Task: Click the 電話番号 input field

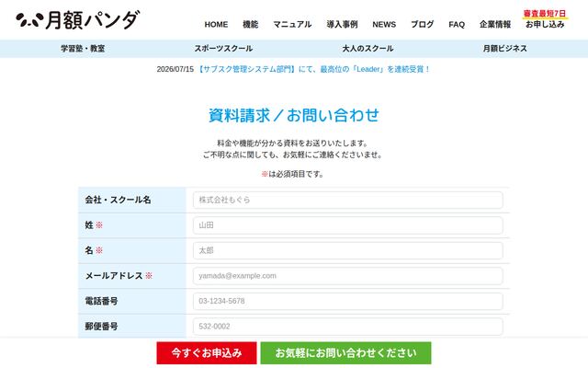Action: (x=347, y=301)
